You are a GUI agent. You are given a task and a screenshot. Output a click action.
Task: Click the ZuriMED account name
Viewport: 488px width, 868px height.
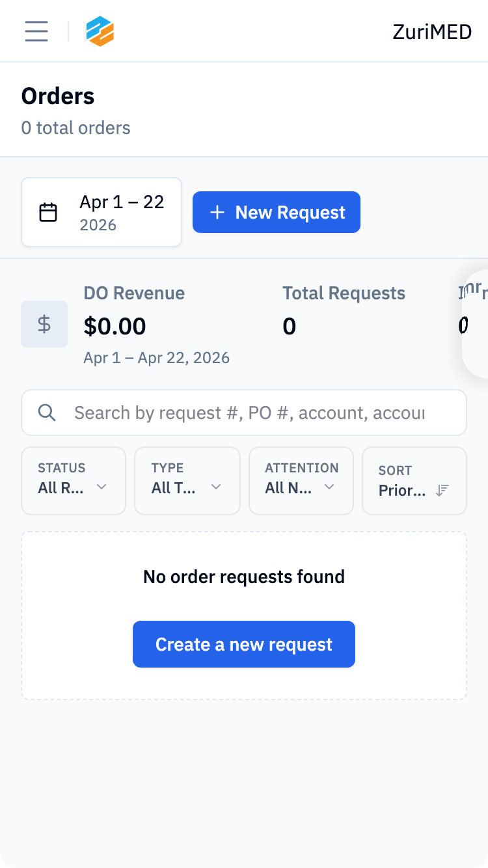pos(432,31)
